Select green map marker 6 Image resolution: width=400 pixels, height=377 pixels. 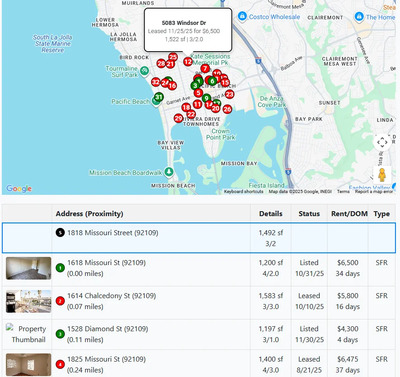pos(212,81)
